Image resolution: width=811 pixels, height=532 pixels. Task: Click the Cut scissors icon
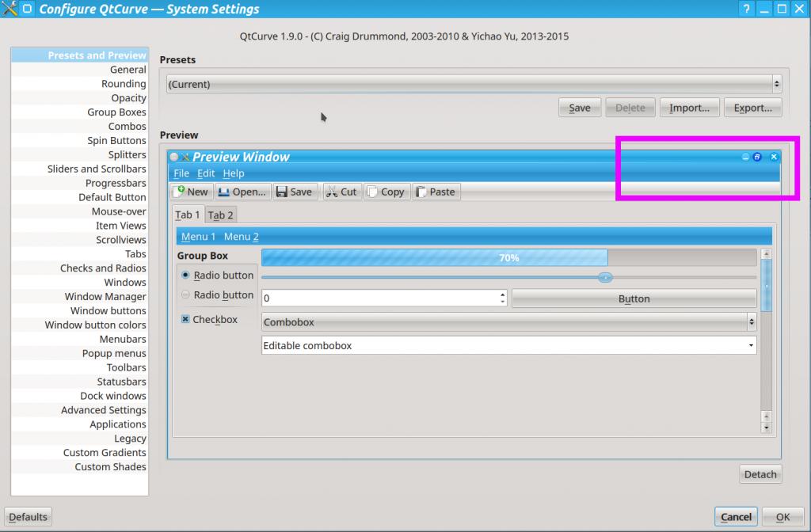pyautogui.click(x=331, y=192)
